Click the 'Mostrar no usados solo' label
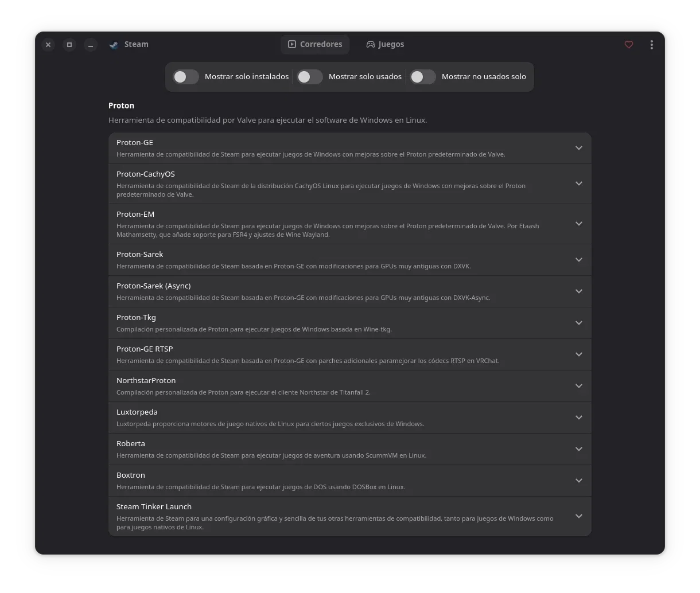 (x=484, y=77)
